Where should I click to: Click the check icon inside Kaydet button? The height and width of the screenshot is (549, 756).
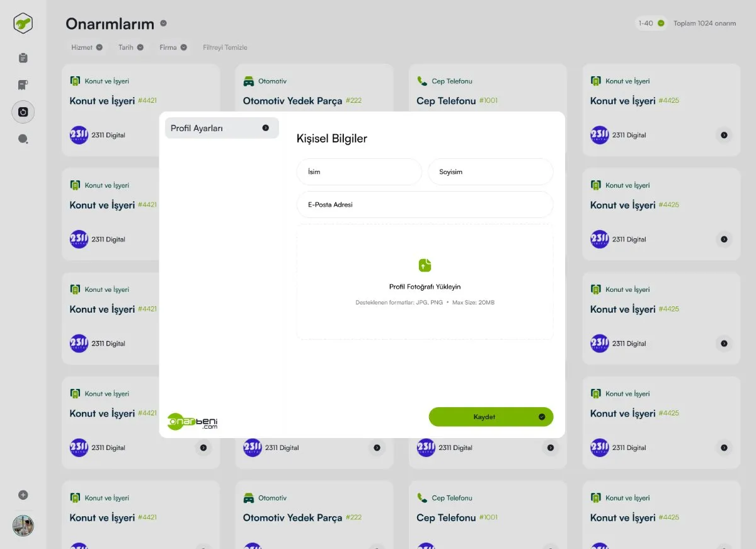542,417
